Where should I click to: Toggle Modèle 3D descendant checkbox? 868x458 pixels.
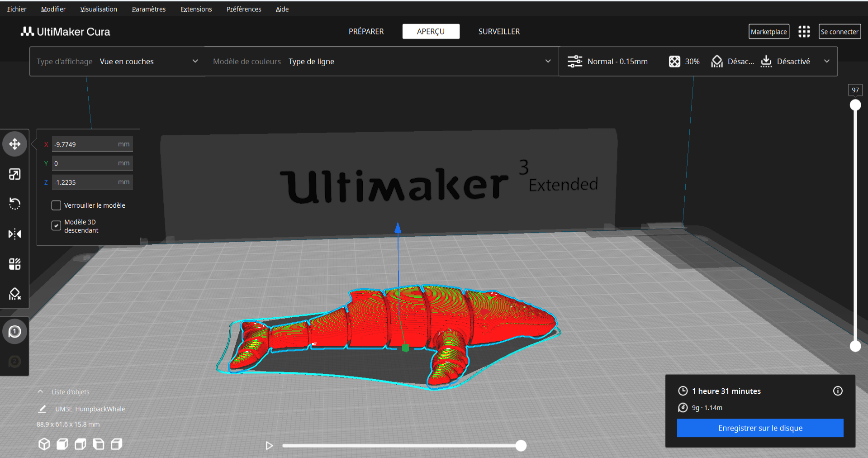coord(56,225)
